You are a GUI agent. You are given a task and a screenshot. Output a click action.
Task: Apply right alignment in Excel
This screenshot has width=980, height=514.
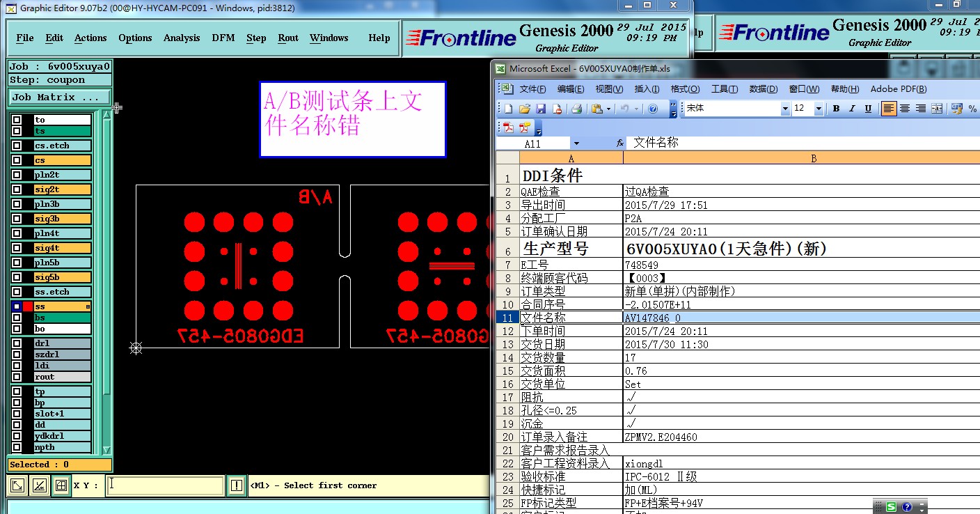(921, 109)
